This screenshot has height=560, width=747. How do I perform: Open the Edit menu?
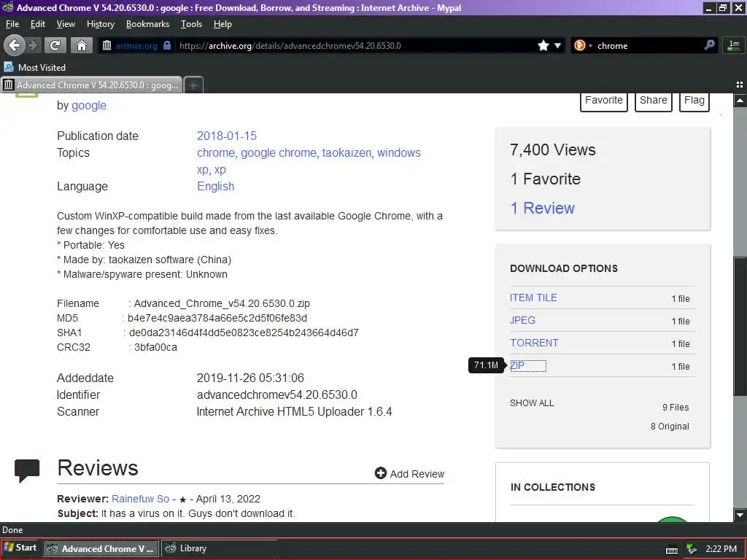click(x=38, y=24)
